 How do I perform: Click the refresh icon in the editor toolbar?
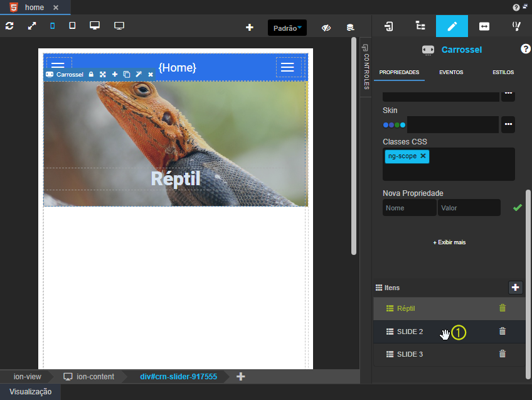coord(9,26)
